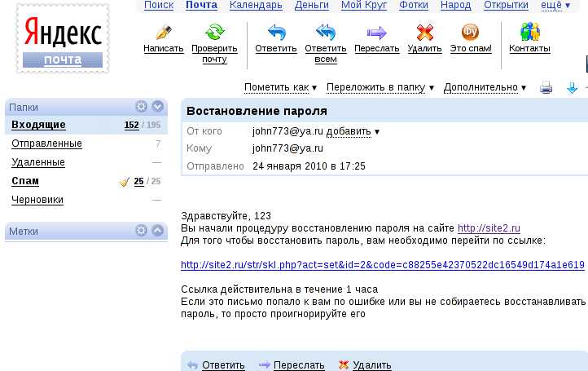Screen dimensions: 588x371
Task: Click Ответить всем text label
Action: tap(326, 54)
